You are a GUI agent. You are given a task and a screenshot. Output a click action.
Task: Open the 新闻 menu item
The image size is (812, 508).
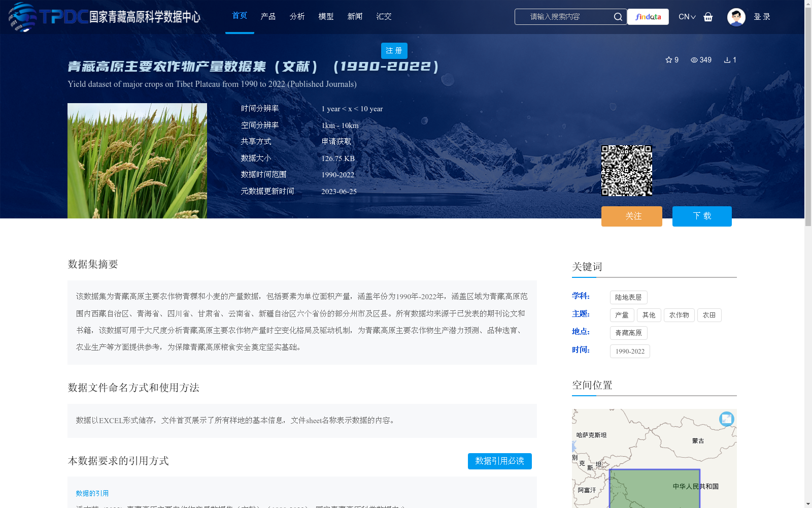355,17
